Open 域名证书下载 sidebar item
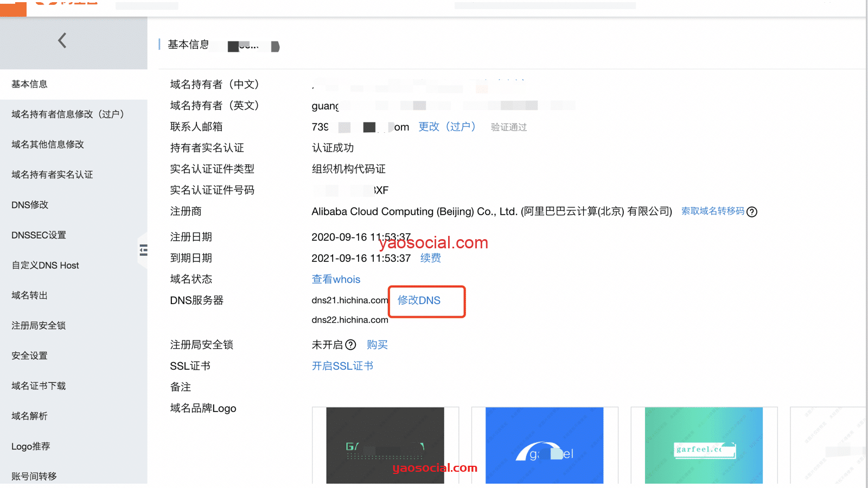 (39, 386)
